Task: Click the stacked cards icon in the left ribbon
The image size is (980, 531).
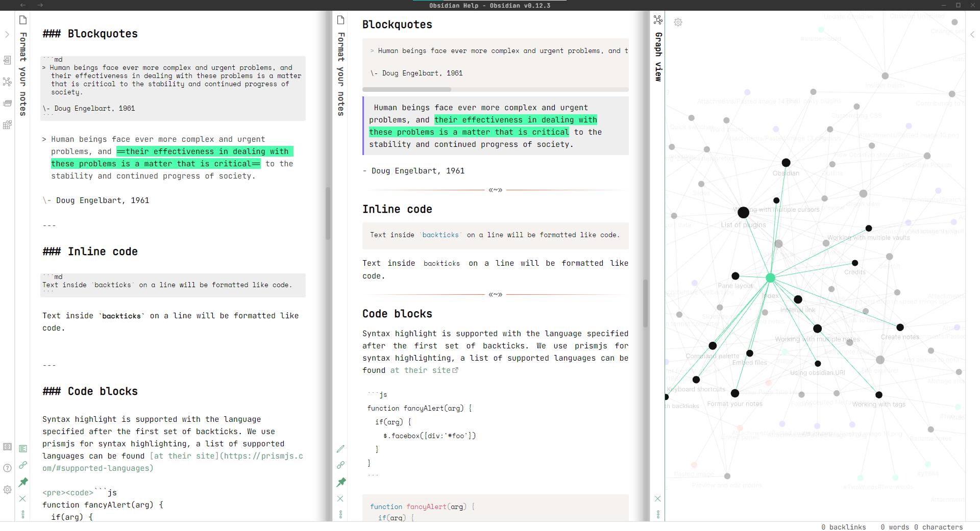Action: [x=7, y=103]
